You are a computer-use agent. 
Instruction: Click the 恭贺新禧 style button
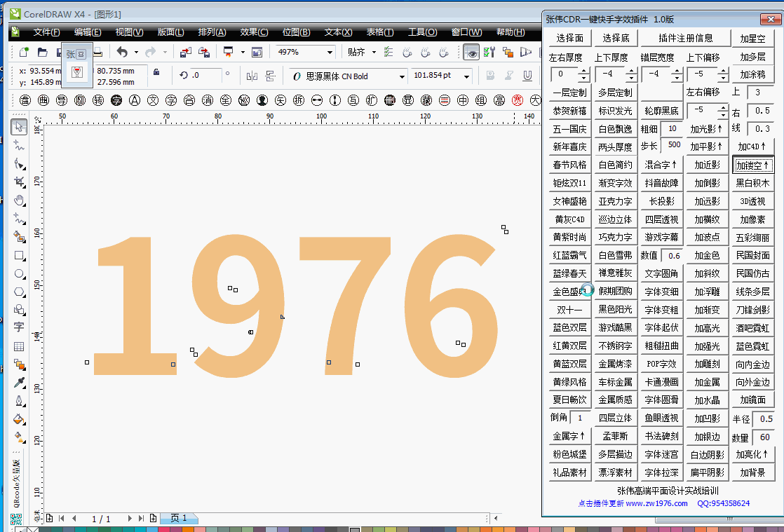(569, 111)
